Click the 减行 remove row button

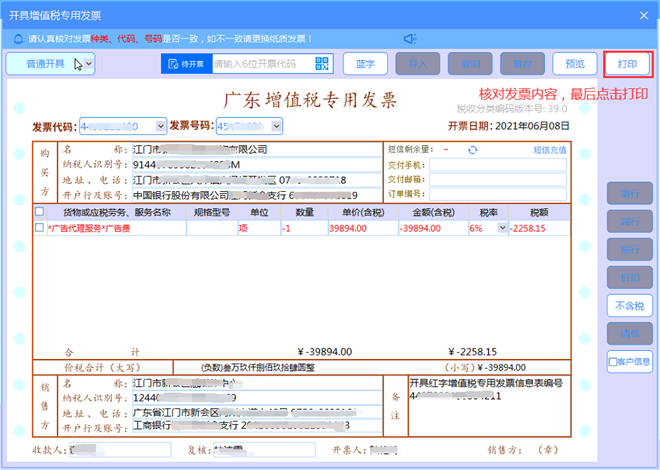[x=630, y=221]
